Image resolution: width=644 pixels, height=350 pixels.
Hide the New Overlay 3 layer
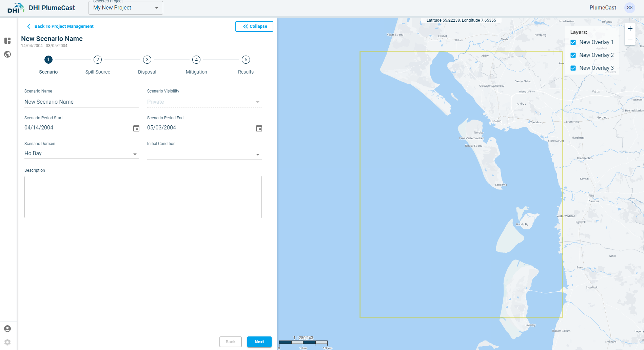point(573,68)
